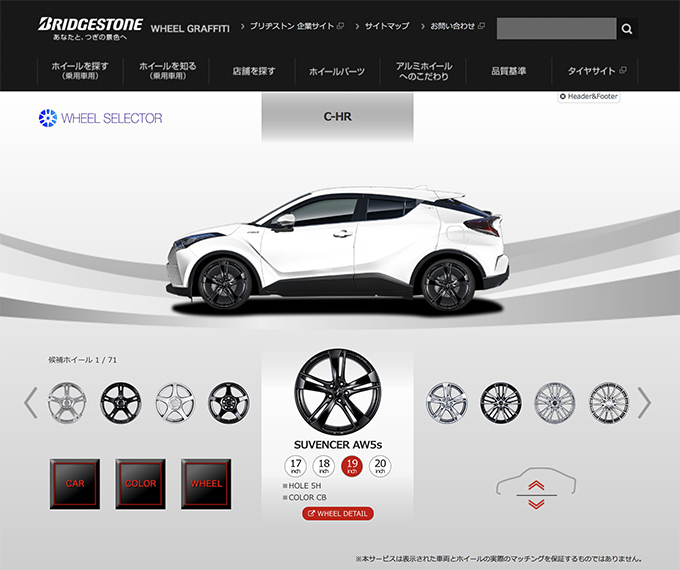Image resolution: width=680 pixels, height=570 pixels.
Task: Toggle the Header&Footer button
Action: point(588,97)
